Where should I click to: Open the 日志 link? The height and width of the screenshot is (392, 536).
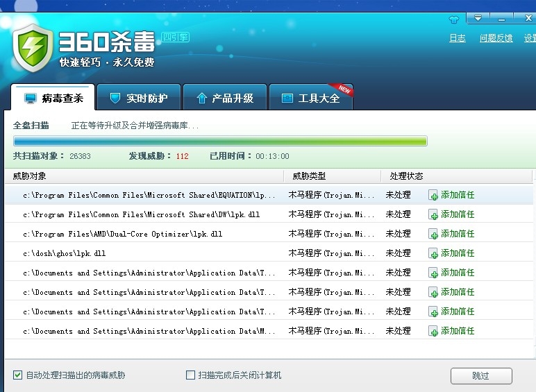click(x=458, y=38)
